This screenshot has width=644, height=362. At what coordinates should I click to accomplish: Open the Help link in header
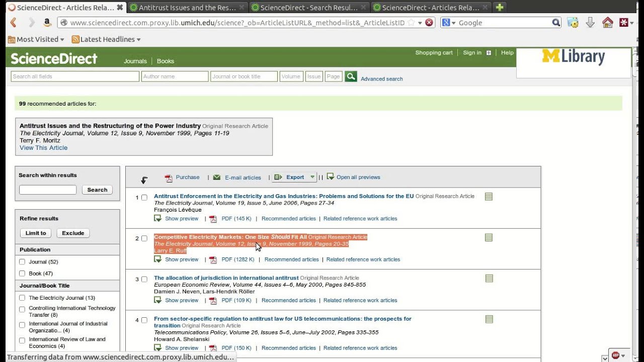[507, 53]
